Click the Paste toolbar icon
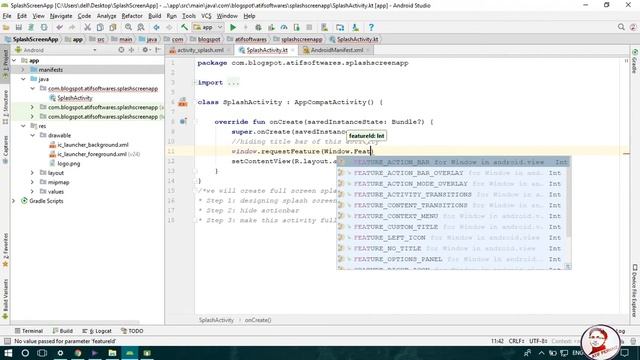The height and width of the screenshot is (360, 640). pyautogui.click(x=113, y=27)
